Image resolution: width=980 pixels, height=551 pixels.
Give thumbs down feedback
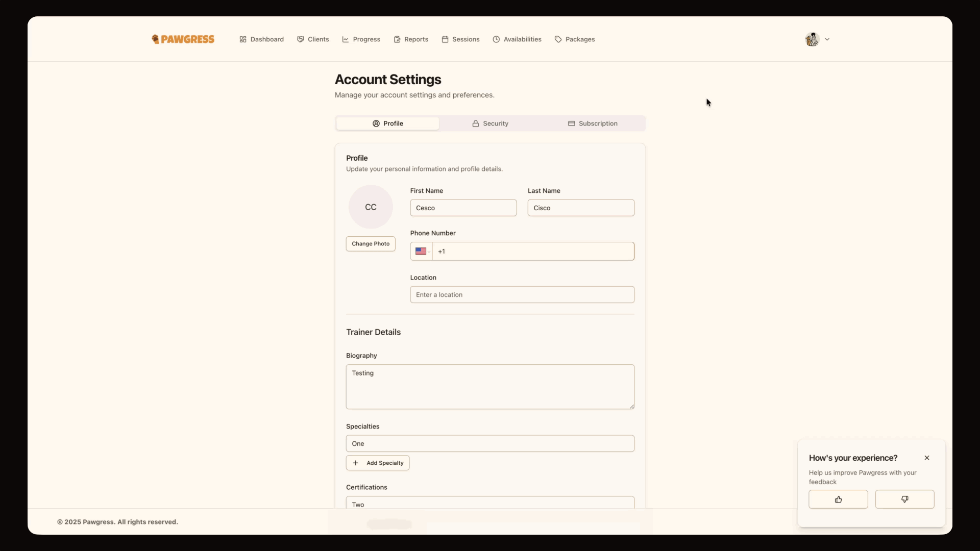coord(904,499)
